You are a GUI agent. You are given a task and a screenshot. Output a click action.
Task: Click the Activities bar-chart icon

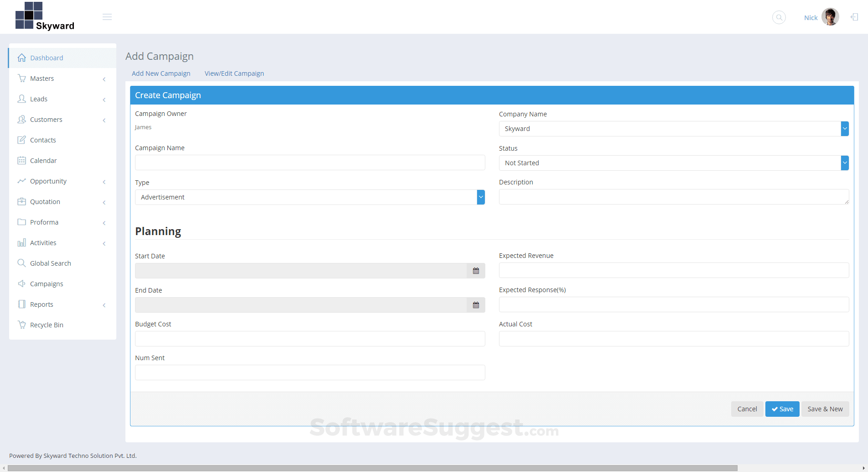click(x=21, y=242)
